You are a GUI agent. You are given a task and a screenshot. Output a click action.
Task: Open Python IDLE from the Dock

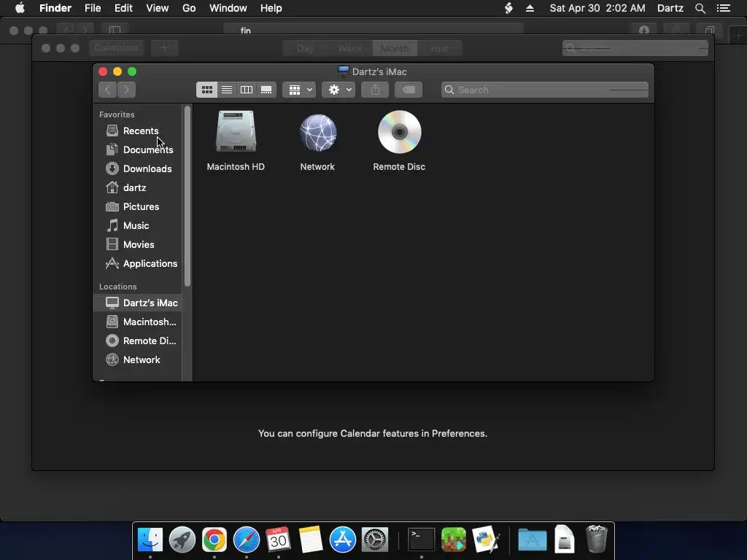point(485,540)
